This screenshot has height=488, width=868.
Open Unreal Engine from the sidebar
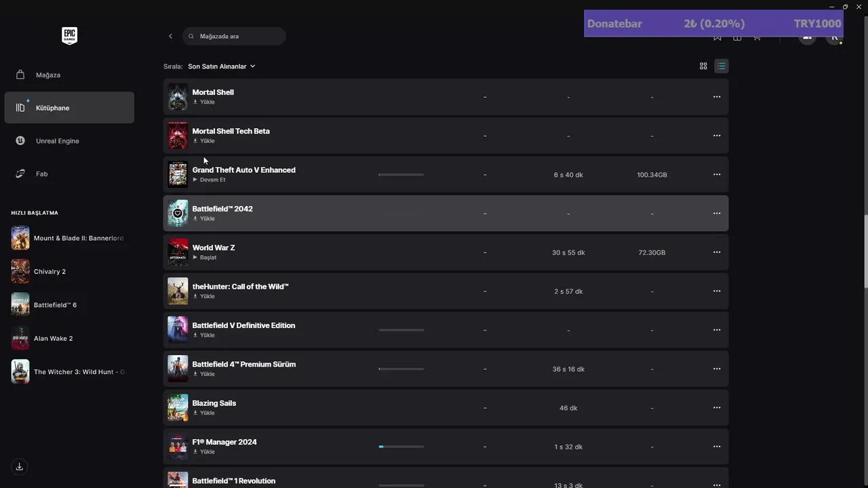pyautogui.click(x=57, y=141)
